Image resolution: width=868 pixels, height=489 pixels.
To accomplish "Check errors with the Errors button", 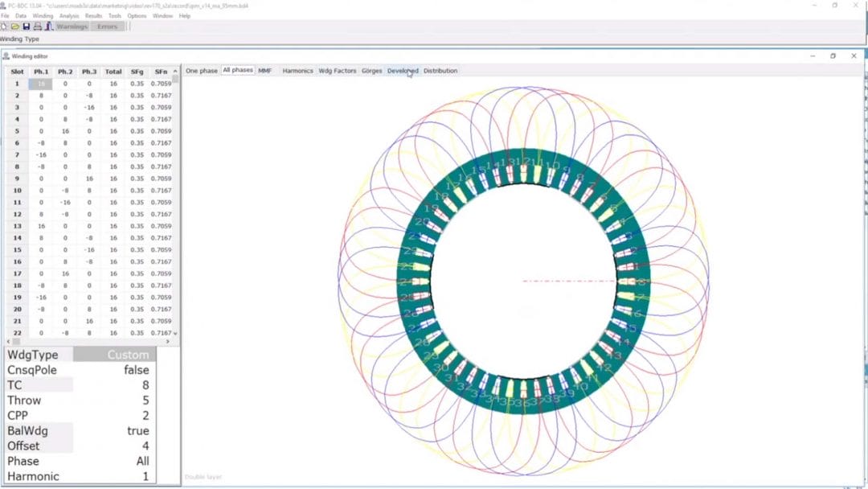I will [108, 25].
